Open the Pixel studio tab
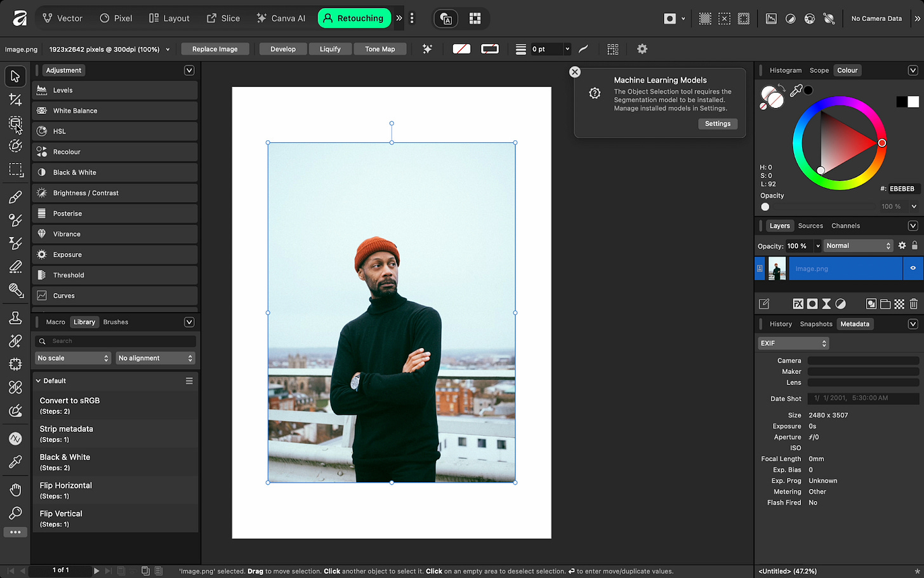The height and width of the screenshot is (578, 924). point(116,18)
